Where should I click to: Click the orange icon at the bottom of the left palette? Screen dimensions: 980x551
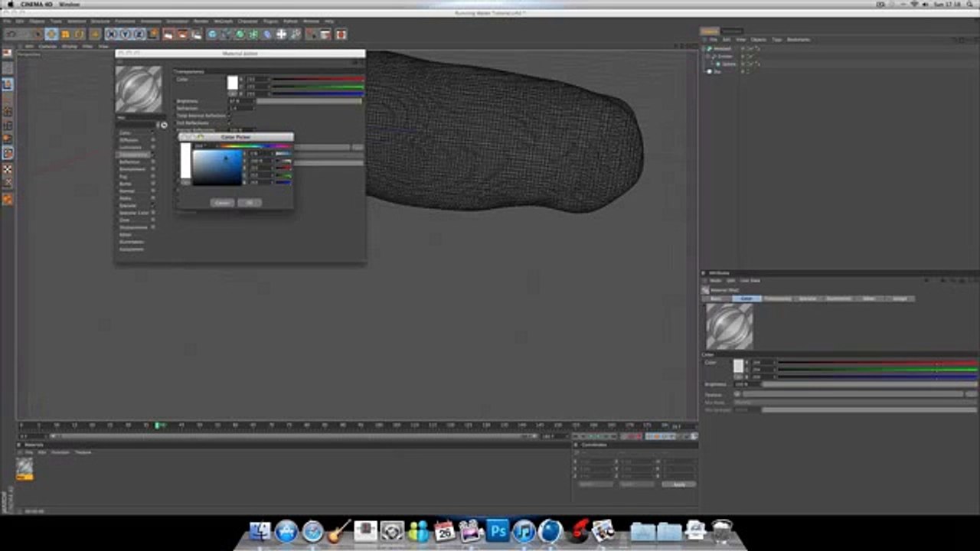click(8, 200)
